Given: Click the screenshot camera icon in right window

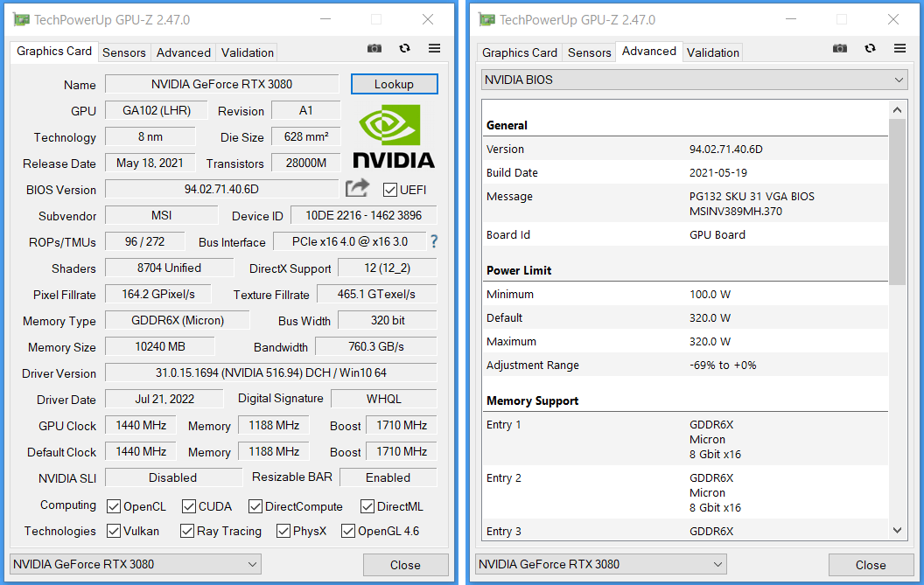Looking at the screenshot, I should point(840,48).
